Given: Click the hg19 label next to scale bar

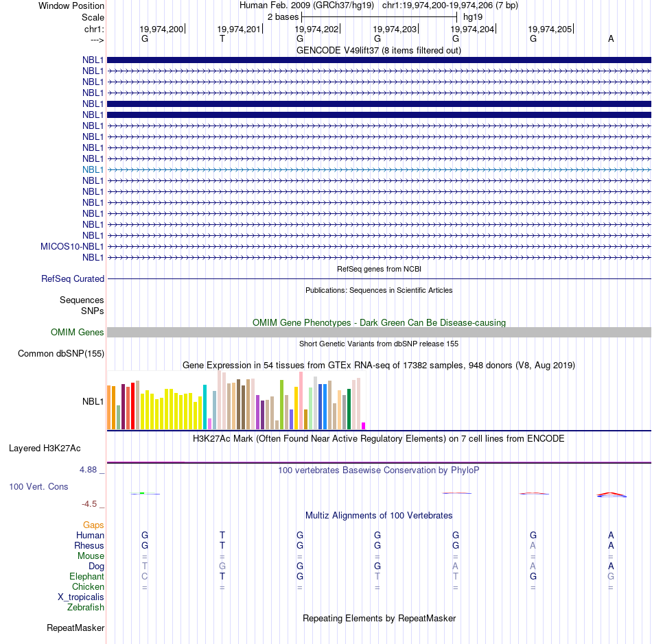Looking at the screenshot, I should click(x=473, y=17).
